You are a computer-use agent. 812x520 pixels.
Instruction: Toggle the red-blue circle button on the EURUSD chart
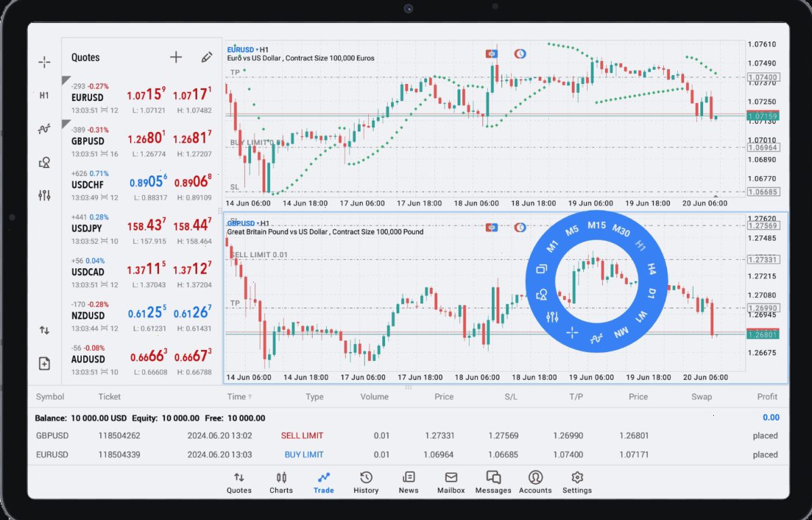point(520,53)
